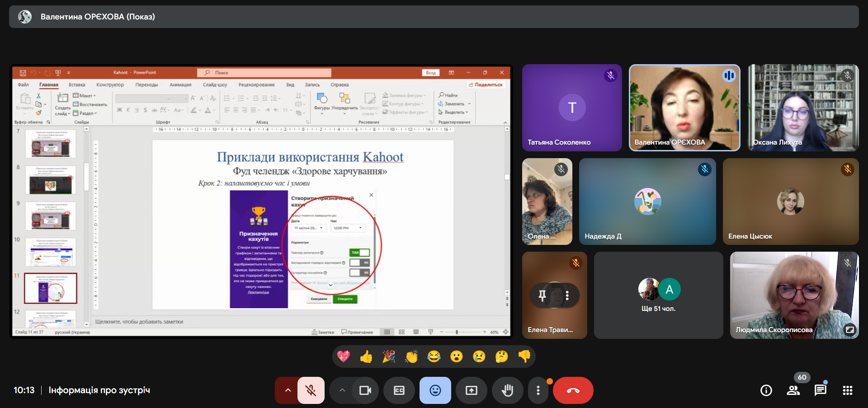This screenshot has height=408, width=868.
Task: Click Заметки notes button in status bar
Action: pos(323,332)
